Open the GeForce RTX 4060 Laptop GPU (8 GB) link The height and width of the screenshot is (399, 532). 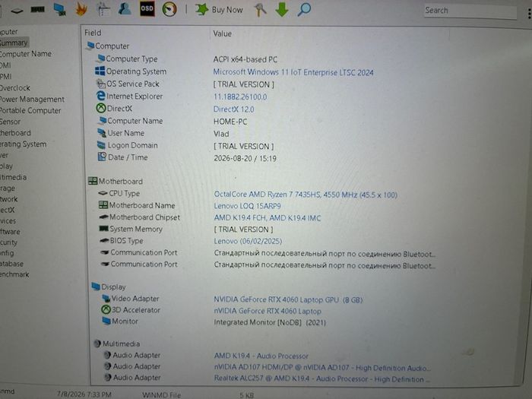pos(288,299)
